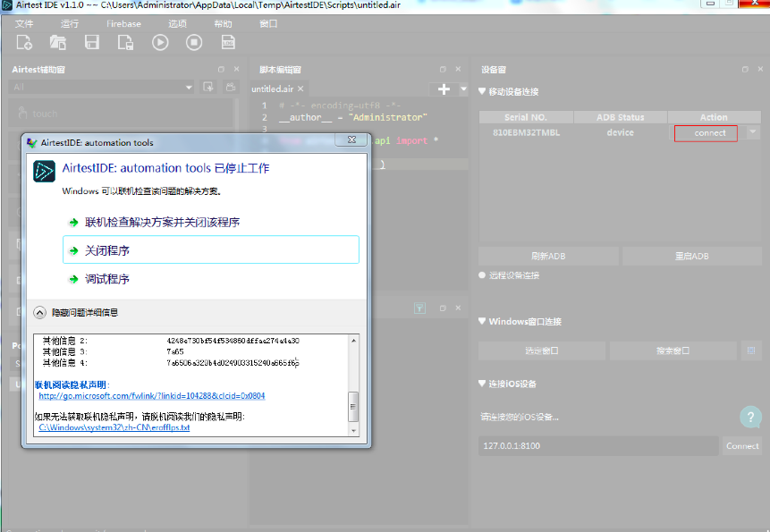
Task: Choose 关闭程序 in crash dialog
Action: (x=211, y=250)
